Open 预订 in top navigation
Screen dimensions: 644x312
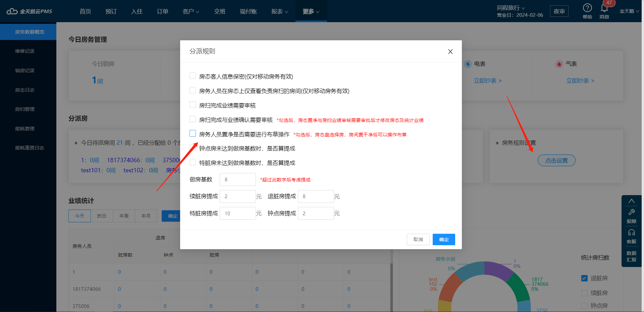click(x=111, y=11)
